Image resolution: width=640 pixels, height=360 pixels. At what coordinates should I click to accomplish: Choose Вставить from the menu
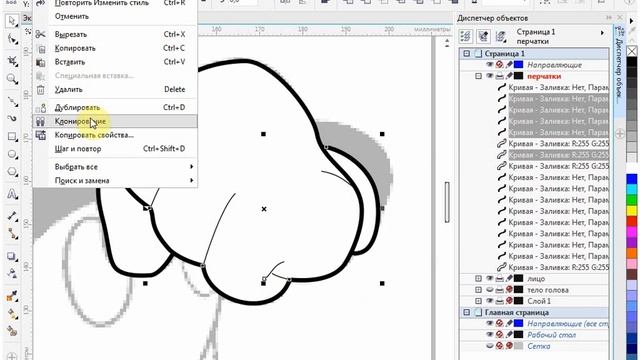[x=115, y=62]
